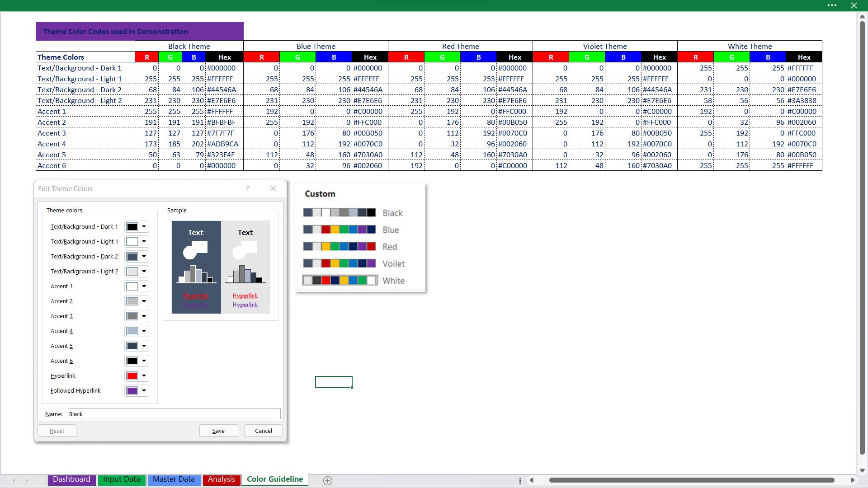Select the Analysis sheet tab

(221, 479)
